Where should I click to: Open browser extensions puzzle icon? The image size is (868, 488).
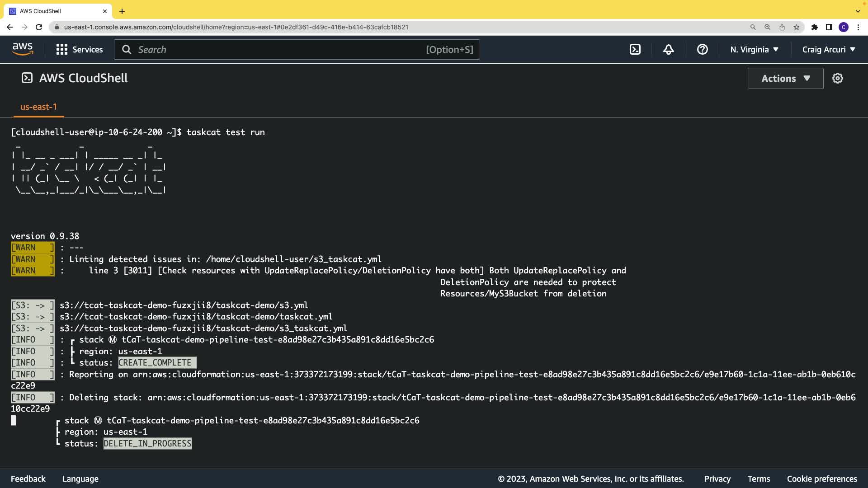point(815,27)
